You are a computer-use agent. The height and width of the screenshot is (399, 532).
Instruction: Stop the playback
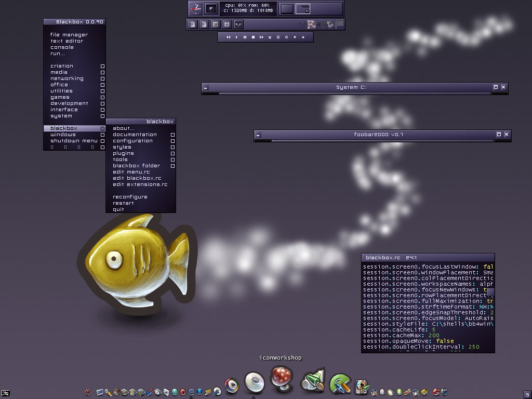coord(253,37)
